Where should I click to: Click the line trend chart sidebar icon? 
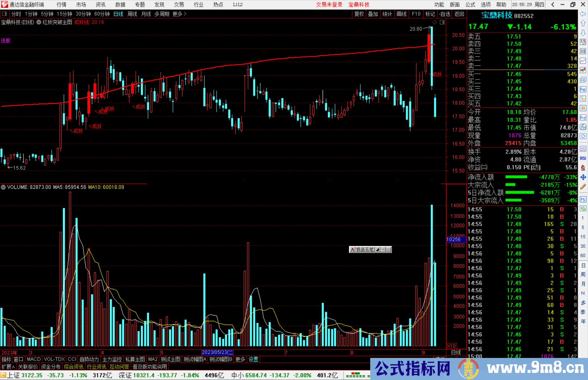click(x=583, y=61)
